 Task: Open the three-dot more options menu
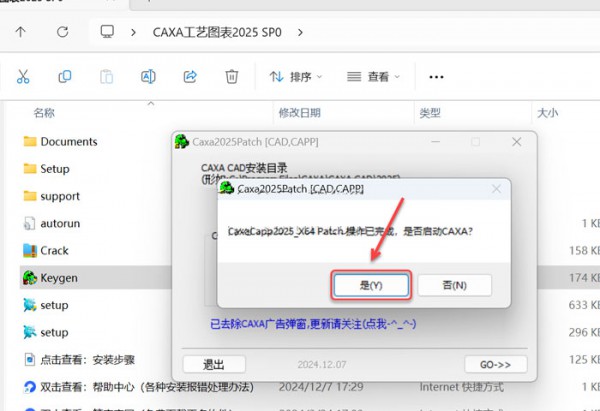click(x=436, y=77)
